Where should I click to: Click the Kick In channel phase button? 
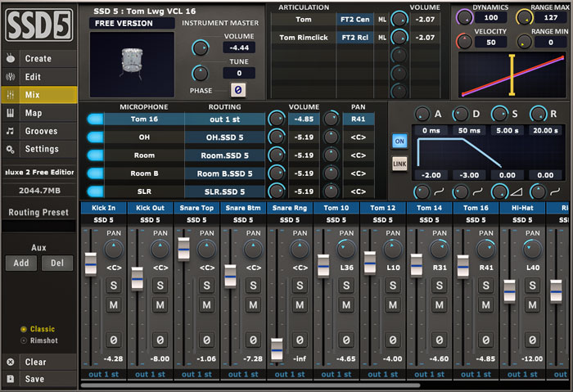(x=114, y=340)
